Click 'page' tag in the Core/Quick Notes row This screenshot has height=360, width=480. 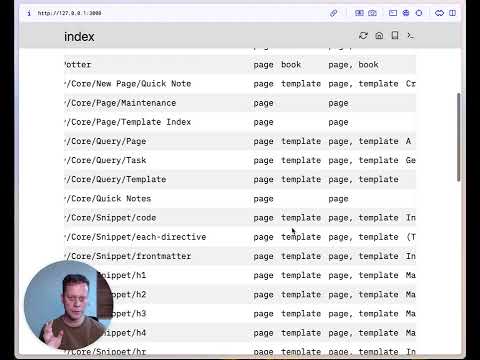coord(263,199)
